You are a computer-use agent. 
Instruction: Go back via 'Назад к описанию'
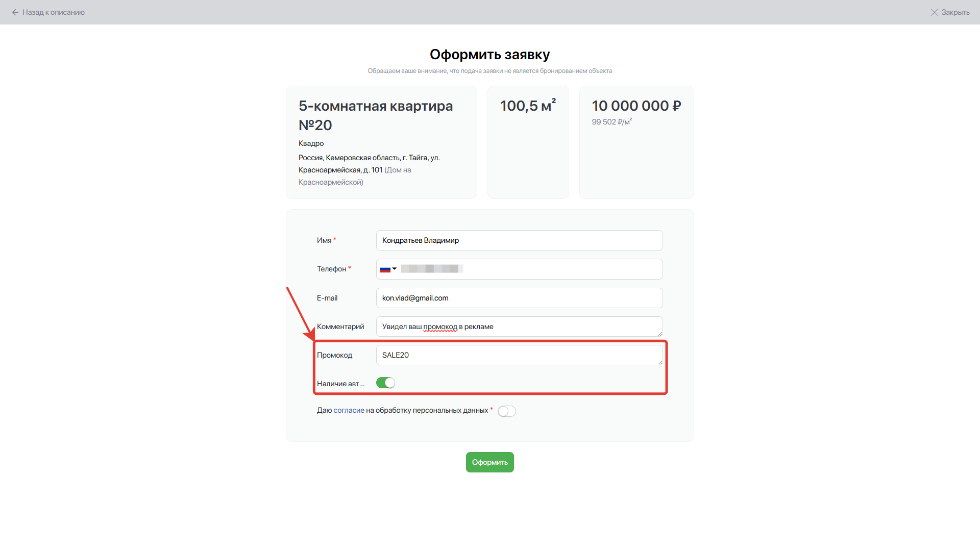(x=54, y=12)
